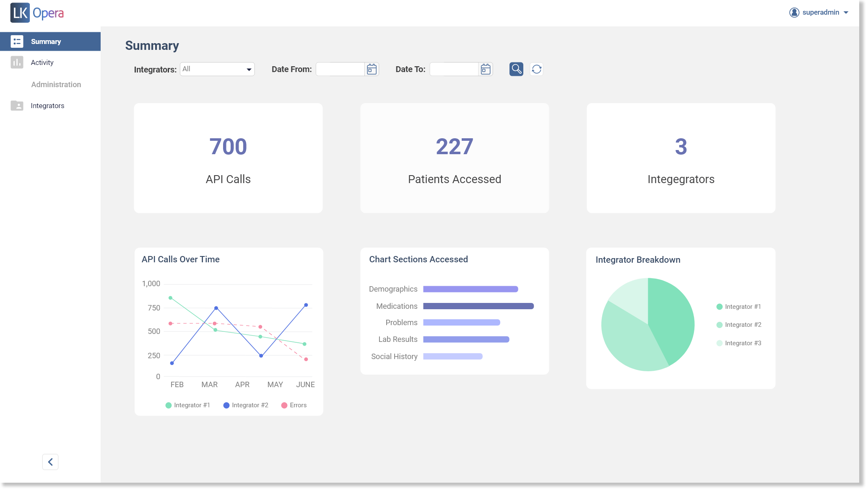
Task: Open the Date From calendar picker
Action: [372, 69]
